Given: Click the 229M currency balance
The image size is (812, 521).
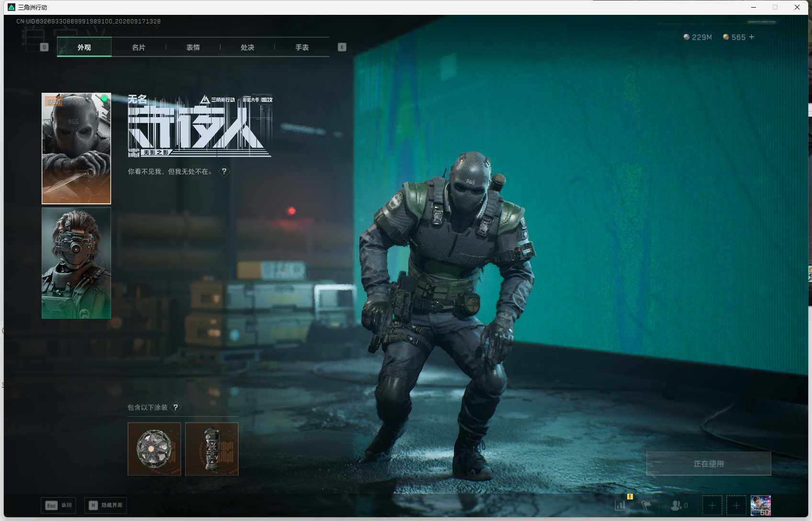Looking at the screenshot, I should coord(702,37).
